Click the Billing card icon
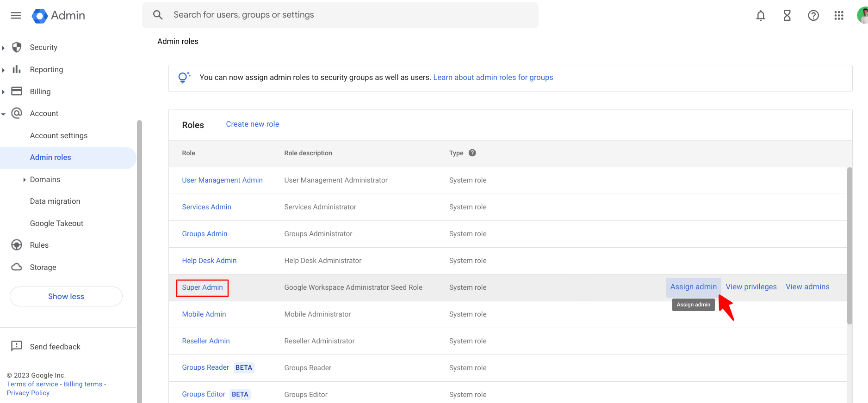Image resolution: width=868 pixels, height=403 pixels. (17, 91)
